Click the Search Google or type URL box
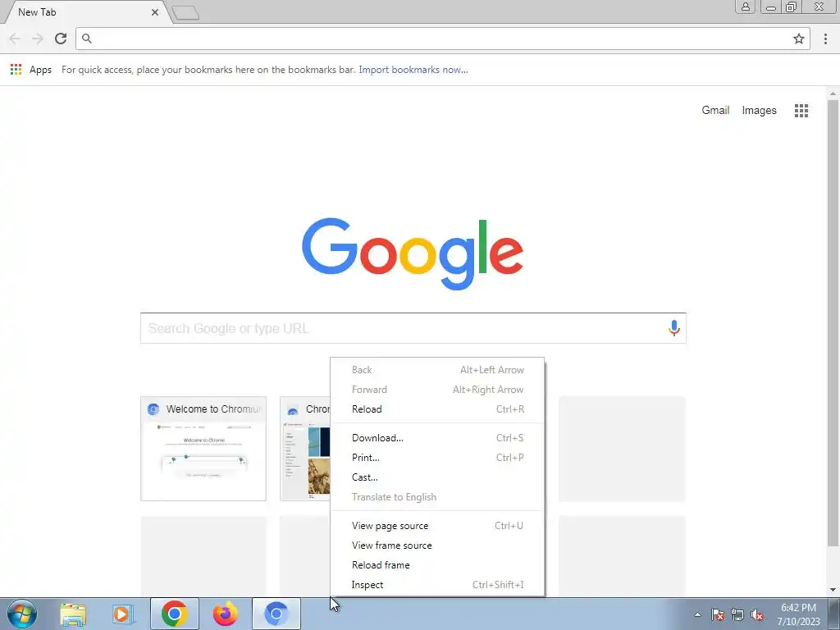 pyautogui.click(x=413, y=328)
